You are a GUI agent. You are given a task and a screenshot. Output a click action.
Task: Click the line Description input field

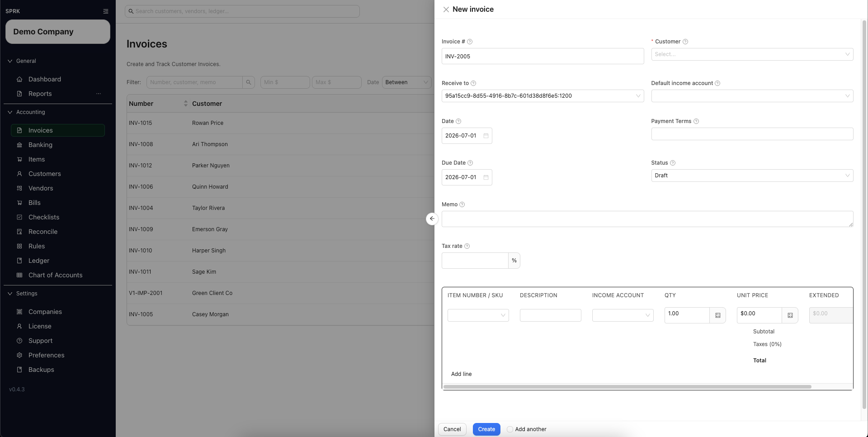(x=550, y=315)
